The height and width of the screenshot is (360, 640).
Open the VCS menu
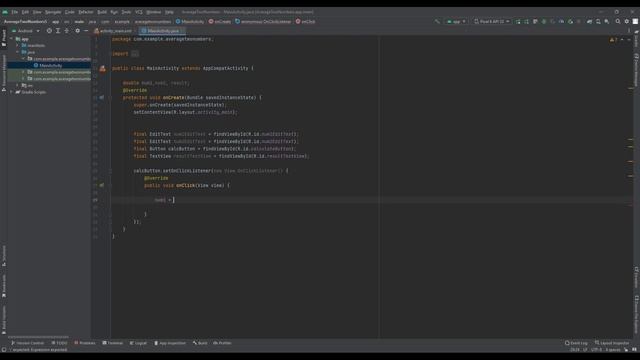coord(139,12)
